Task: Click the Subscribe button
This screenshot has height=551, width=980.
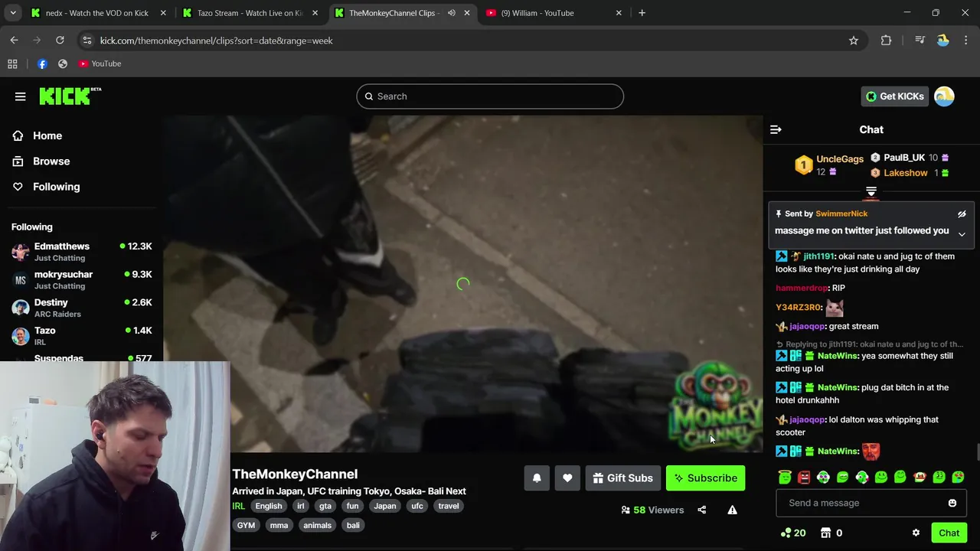Action: click(705, 478)
